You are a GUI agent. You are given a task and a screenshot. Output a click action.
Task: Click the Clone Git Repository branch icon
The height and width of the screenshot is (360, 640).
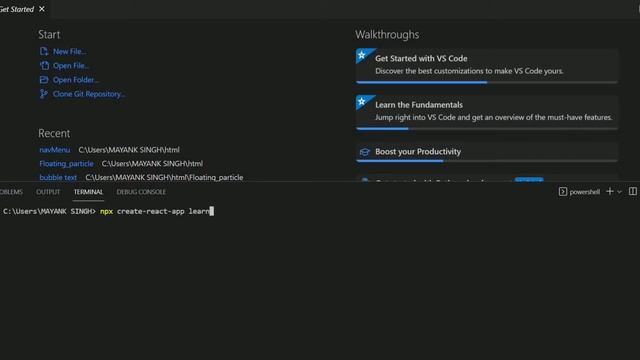tap(43, 94)
